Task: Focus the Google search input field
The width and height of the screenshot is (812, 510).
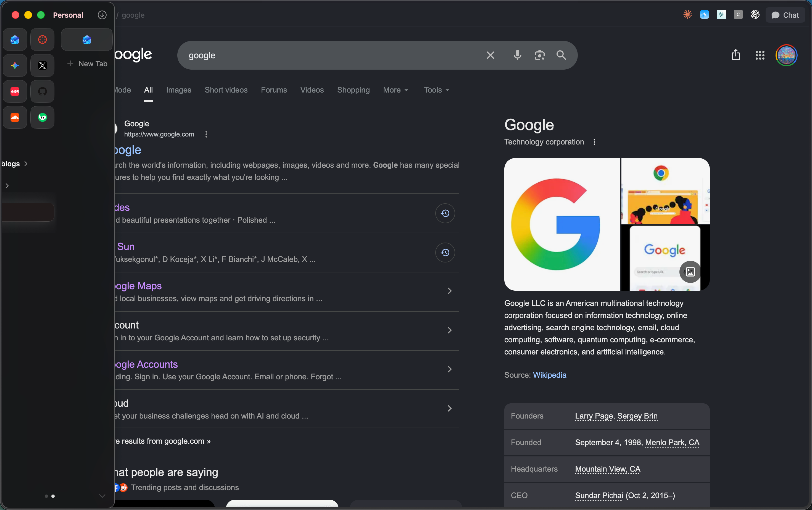Action: pos(334,55)
